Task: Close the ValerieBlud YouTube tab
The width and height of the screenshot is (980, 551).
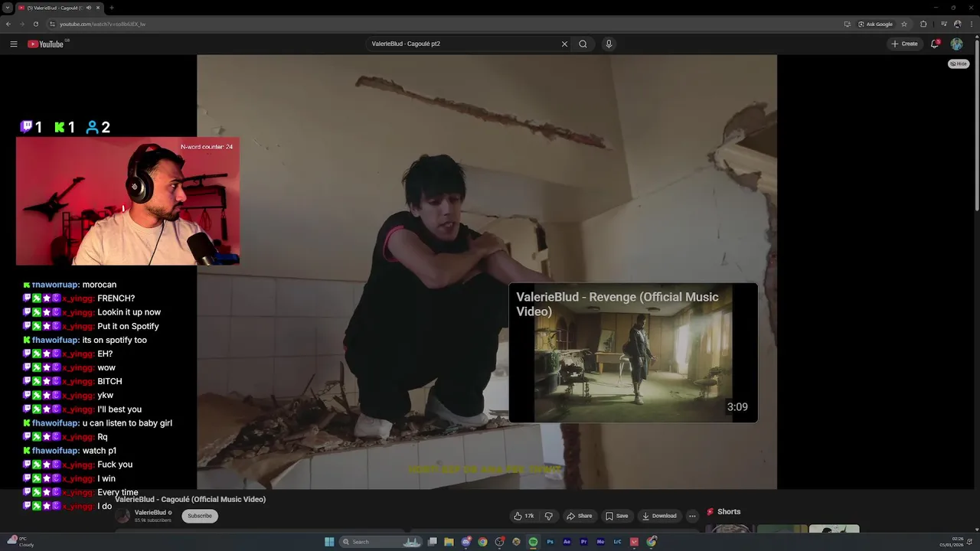Action: click(98, 8)
